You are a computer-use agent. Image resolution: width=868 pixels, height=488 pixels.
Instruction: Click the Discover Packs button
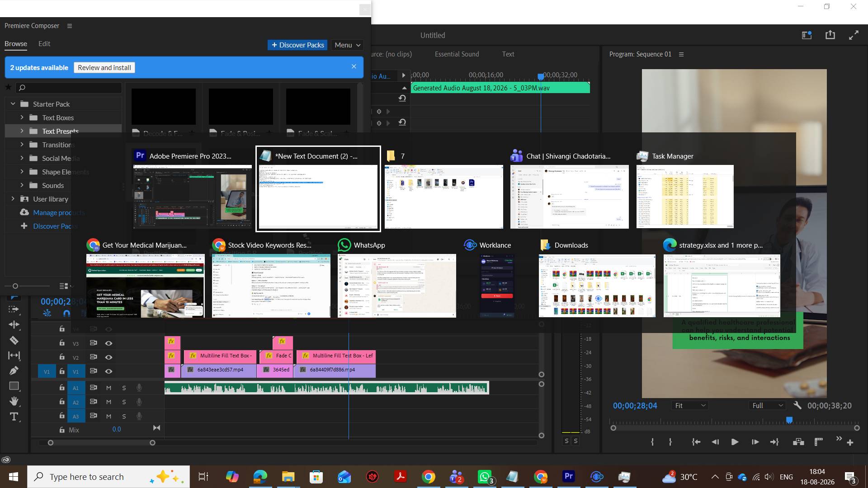[x=298, y=45]
